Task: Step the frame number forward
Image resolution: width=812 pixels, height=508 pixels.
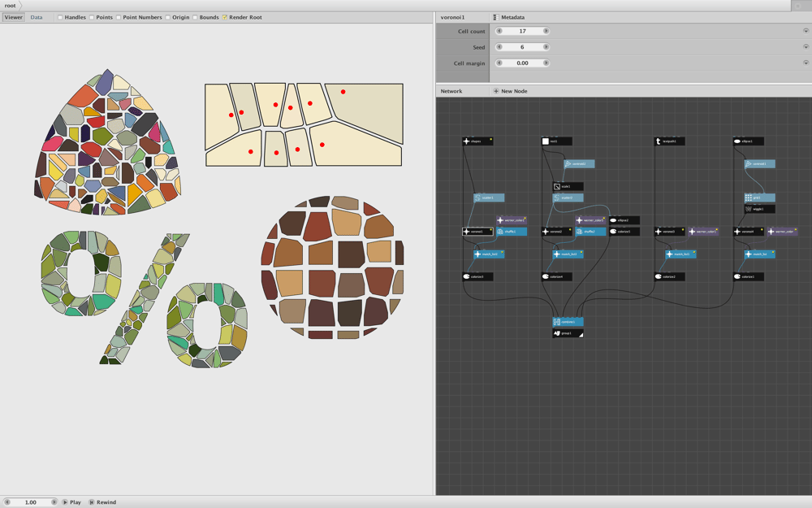Action: point(54,502)
